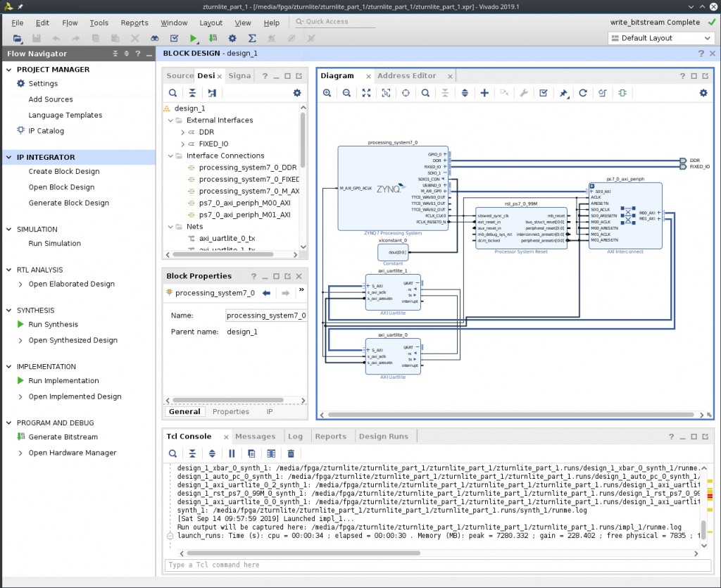Click the Copy icon in Tcl Console toolbar

click(251, 453)
